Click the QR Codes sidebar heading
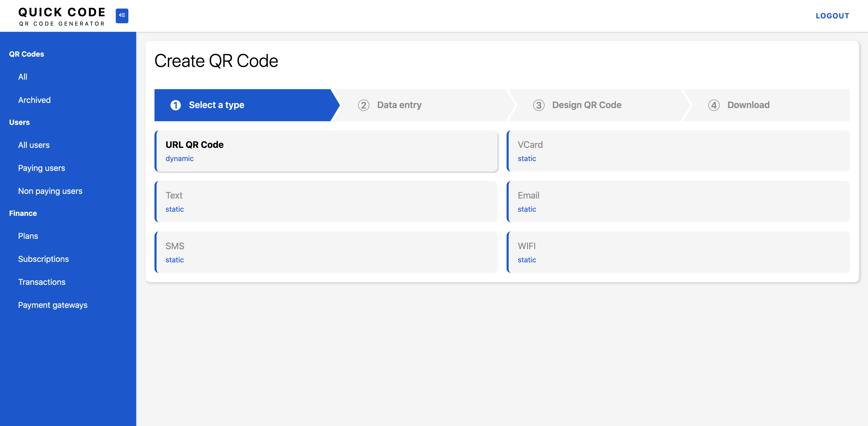868x426 pixels. click(x=27, y=54)
